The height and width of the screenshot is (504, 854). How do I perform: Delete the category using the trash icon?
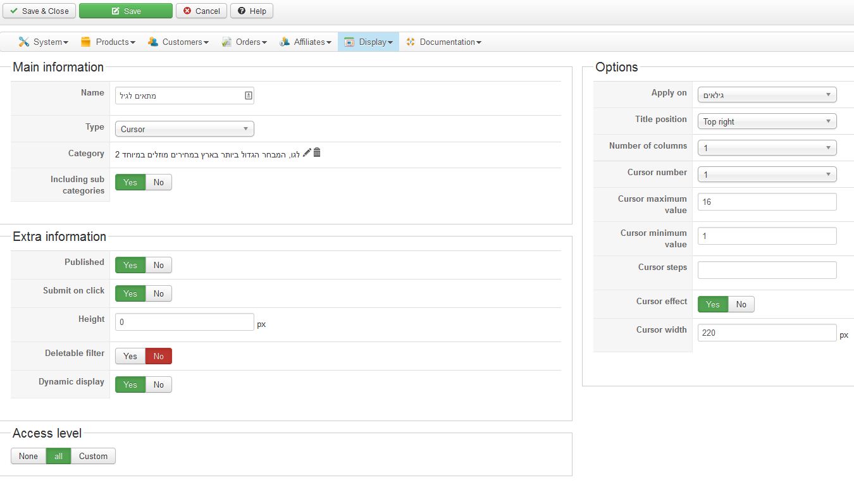(317, 152)
